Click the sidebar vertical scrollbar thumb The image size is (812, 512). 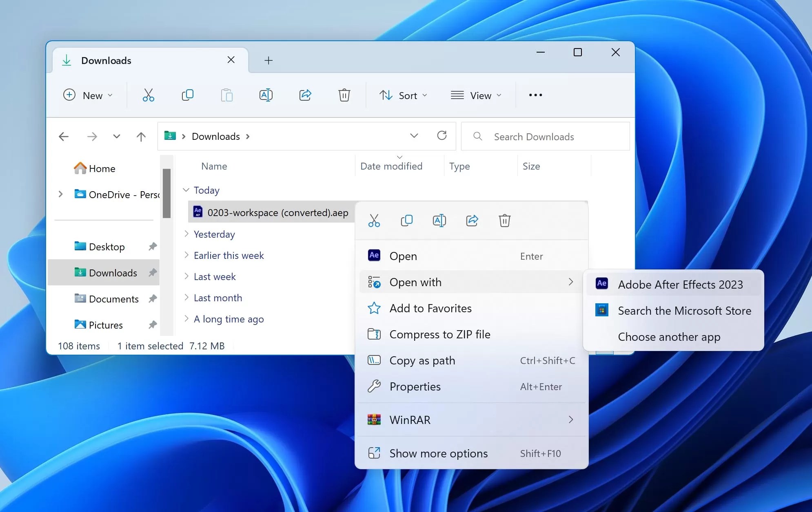tap(166, 193)
